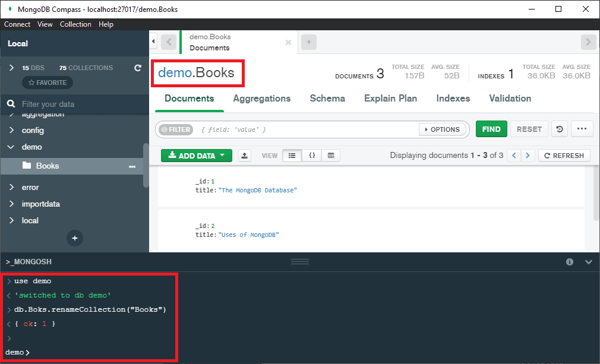Open the ADD DATA dropdown

(196, 155)
